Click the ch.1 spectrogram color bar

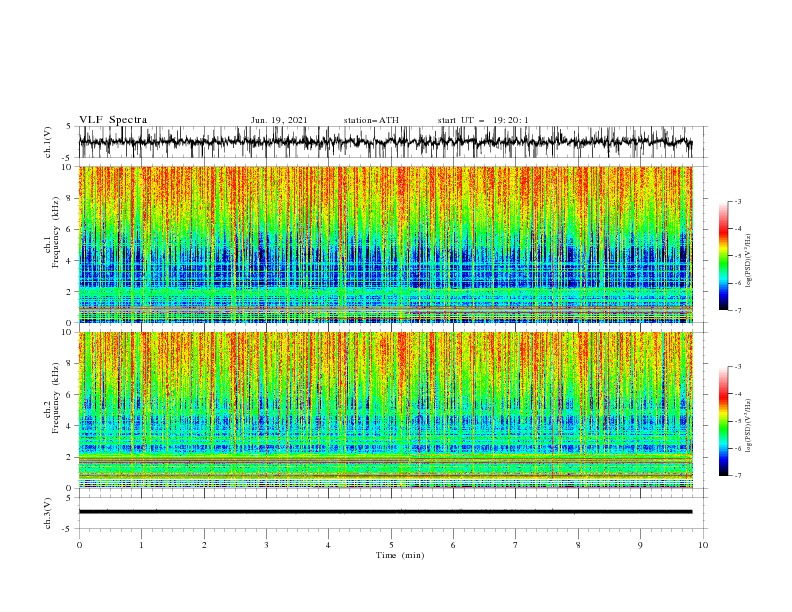pos(723,256)
